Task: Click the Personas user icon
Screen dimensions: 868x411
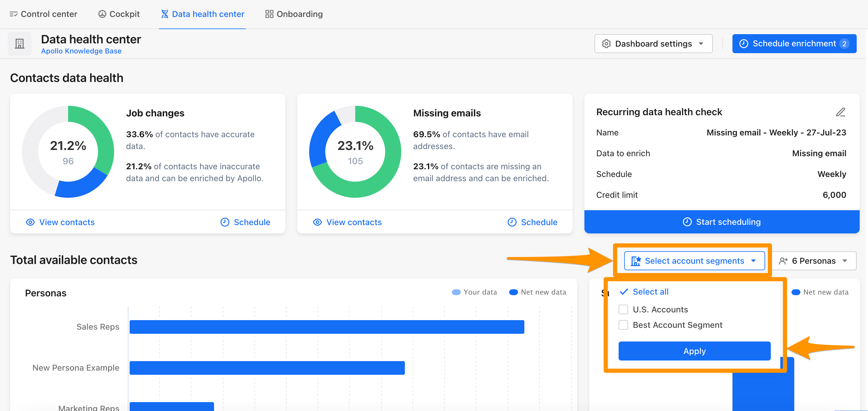Action: point(783,261)
